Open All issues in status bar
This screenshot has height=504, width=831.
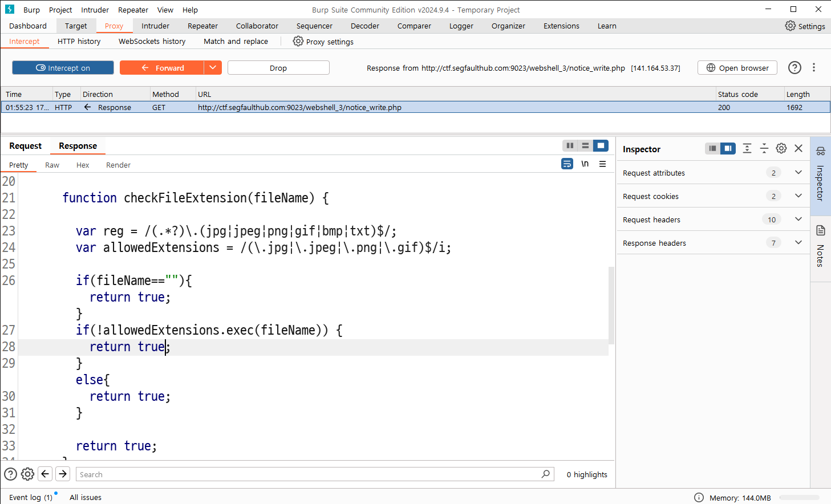pos(86,497)
